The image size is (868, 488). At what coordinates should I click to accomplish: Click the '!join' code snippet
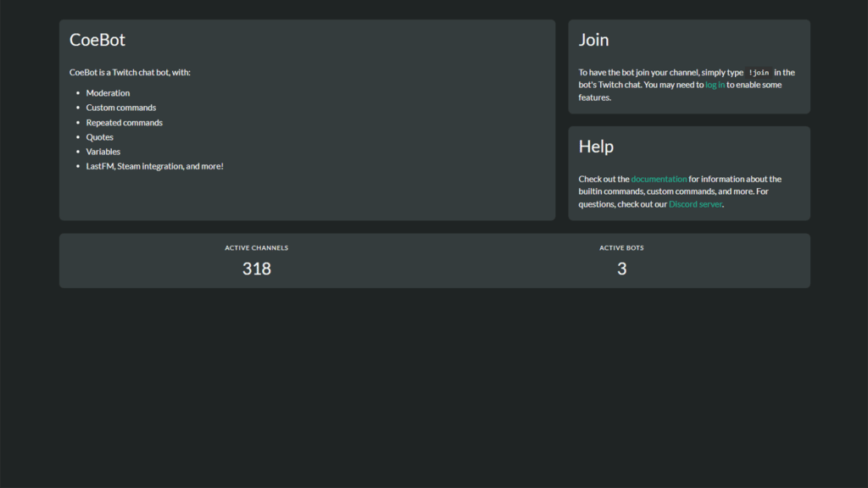(x=759, y=73)
